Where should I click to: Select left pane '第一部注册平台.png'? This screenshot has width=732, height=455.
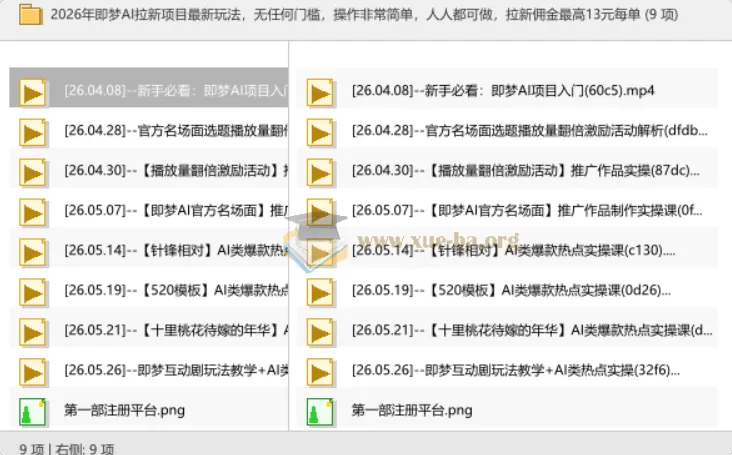point(148,408)
